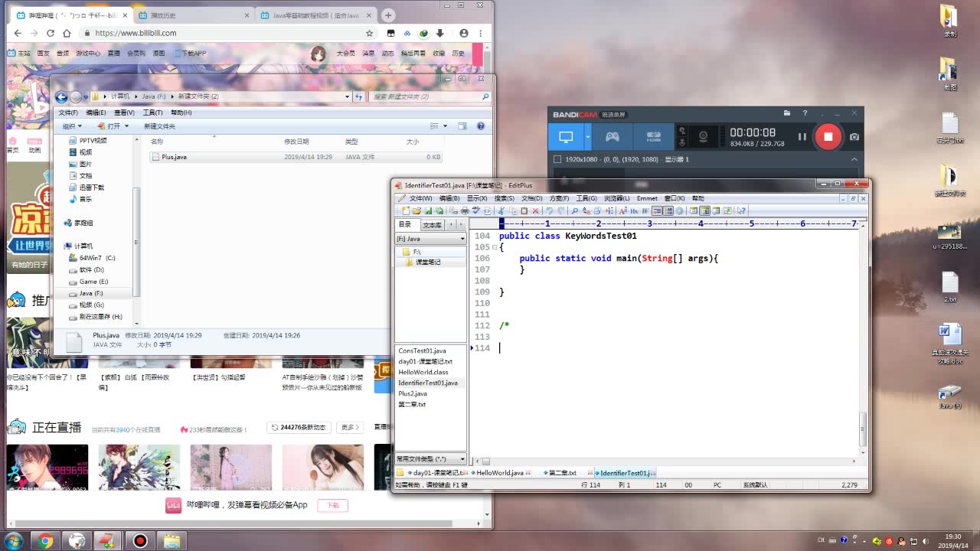Open 2.txt file on the desktop

(949, 287)
